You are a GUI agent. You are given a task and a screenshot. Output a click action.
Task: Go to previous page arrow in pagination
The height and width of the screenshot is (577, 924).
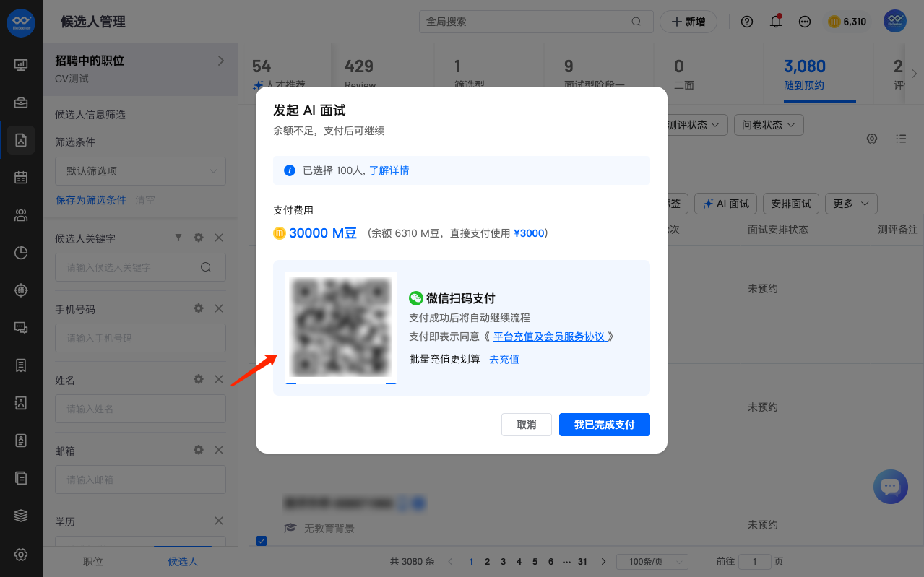[451, 562]
